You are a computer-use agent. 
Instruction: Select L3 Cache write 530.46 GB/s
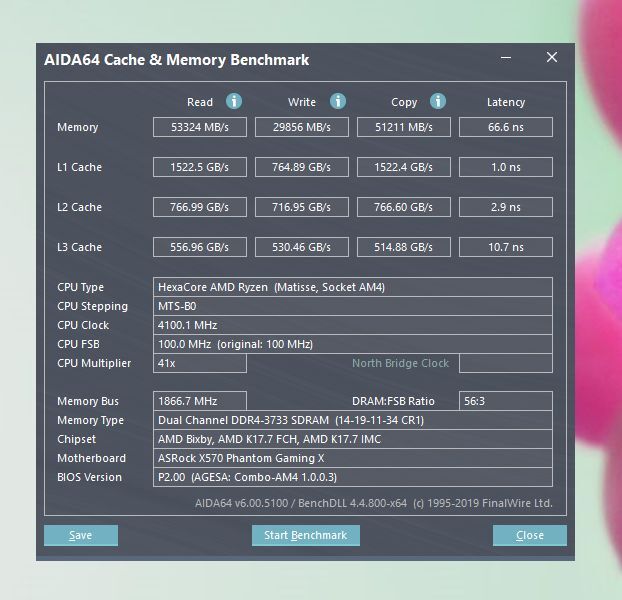coord(302,247)
